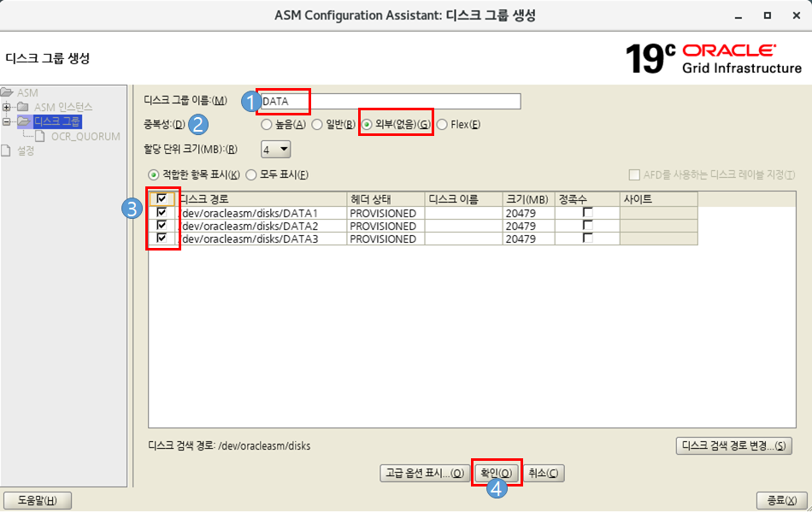Viewport: 812px width, 513px height.
Task: Cancel with the 취소(C) button
Action: (544, 473)
